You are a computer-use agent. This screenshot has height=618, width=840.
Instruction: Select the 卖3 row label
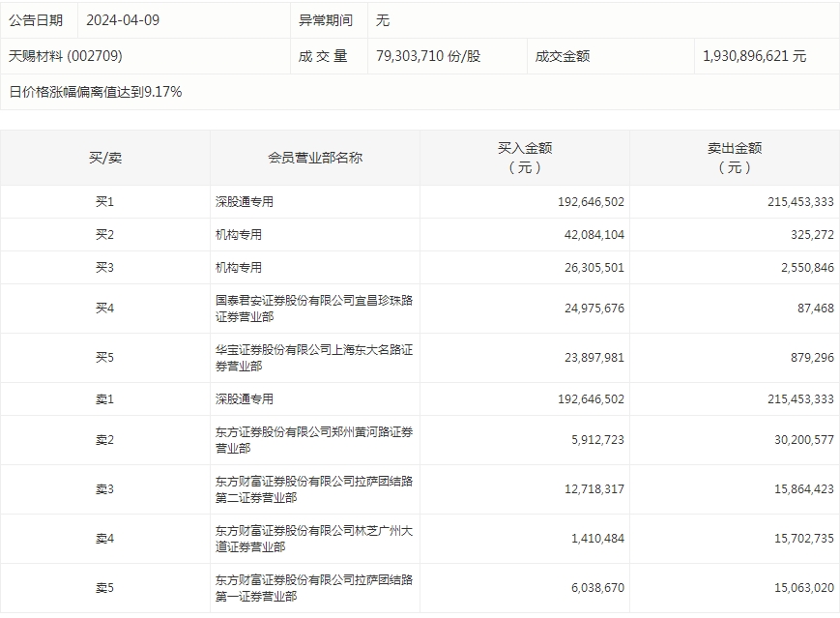click(x=105, y=489)
